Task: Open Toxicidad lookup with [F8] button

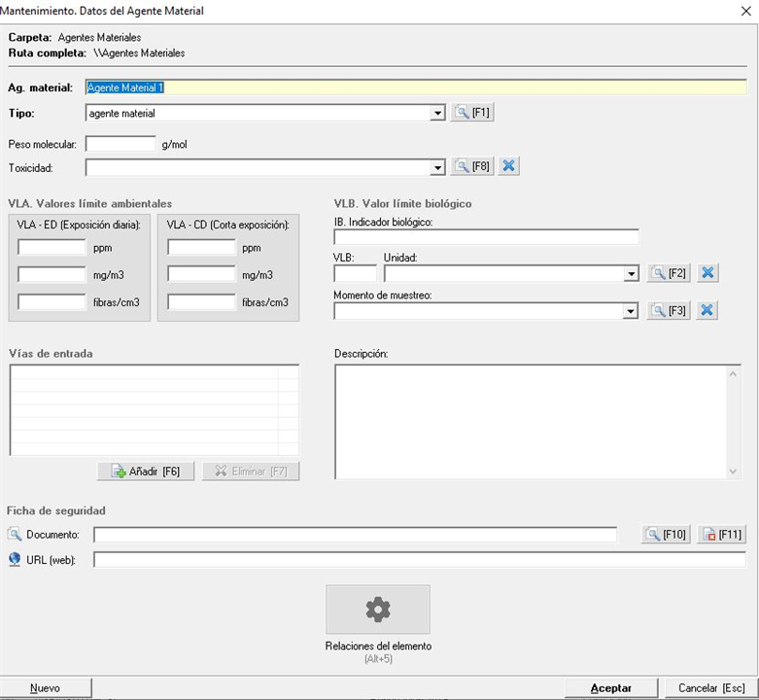Action: pyautogui.click(x=472, y=167)
